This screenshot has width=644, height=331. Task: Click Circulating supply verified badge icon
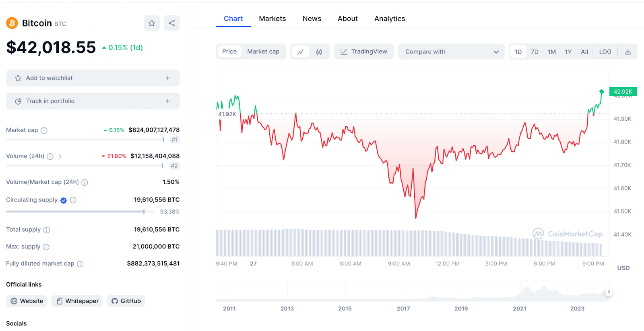coord(64,200)
